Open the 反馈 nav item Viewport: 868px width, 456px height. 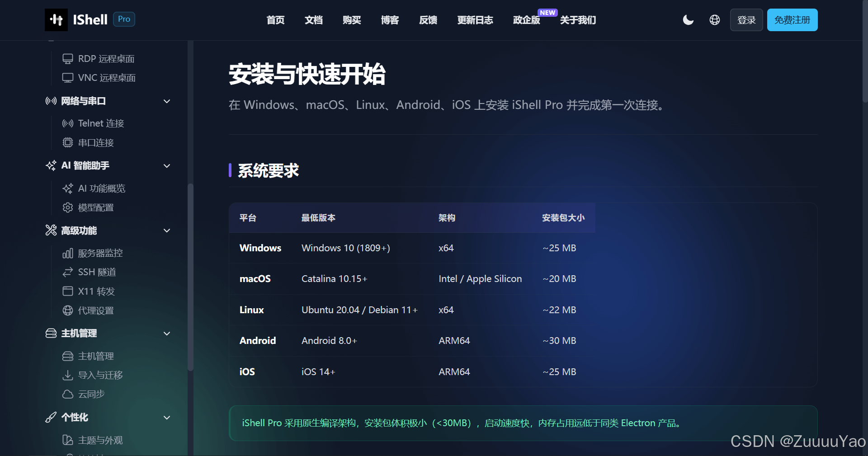[x=428, y=20]
